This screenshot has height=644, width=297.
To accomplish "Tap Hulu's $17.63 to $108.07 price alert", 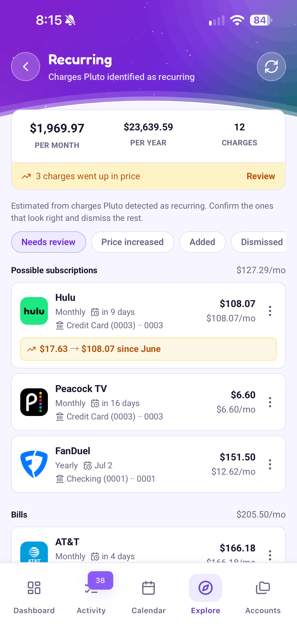I will tap(148, 349).
